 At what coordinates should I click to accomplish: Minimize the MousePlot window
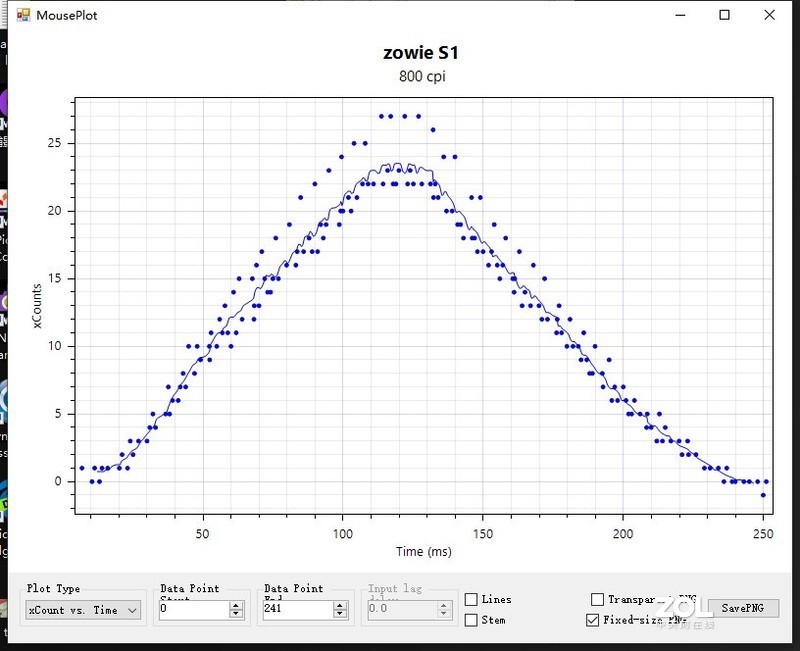(680, 15)
